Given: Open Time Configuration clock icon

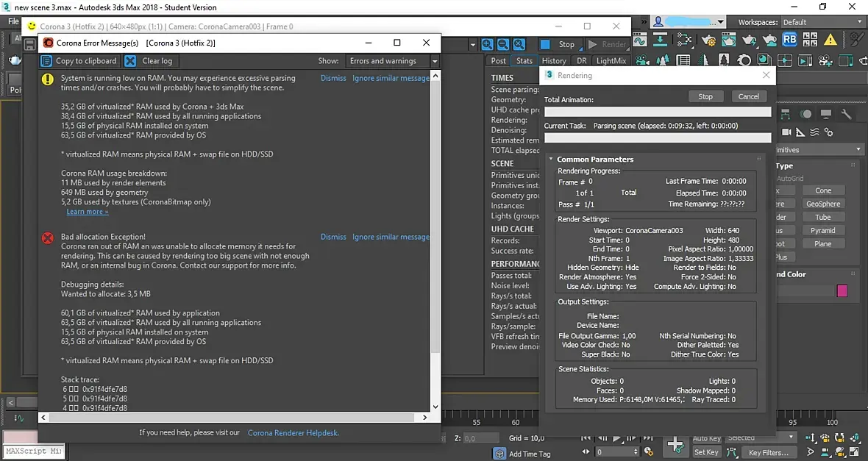Looking at the screenshot, I should tap(648, 452).
